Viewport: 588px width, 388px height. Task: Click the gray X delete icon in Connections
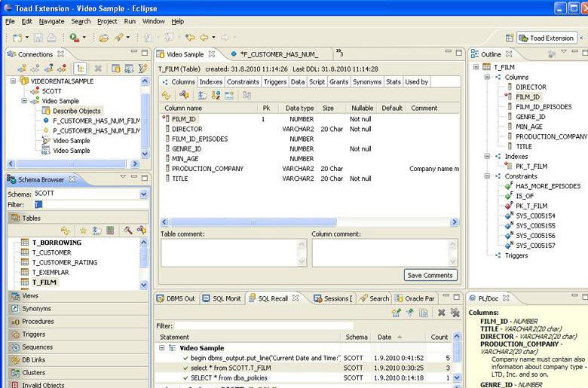click(x=98, y=69)
